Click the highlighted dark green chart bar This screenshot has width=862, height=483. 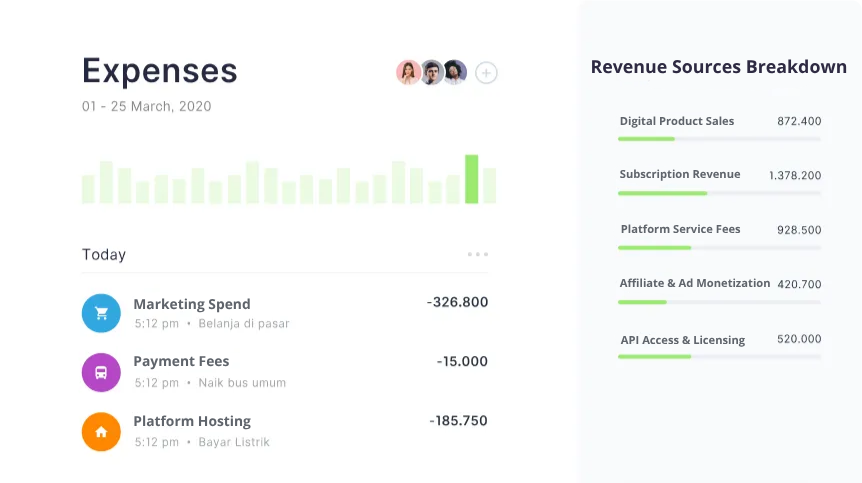[x=471, y=179]
